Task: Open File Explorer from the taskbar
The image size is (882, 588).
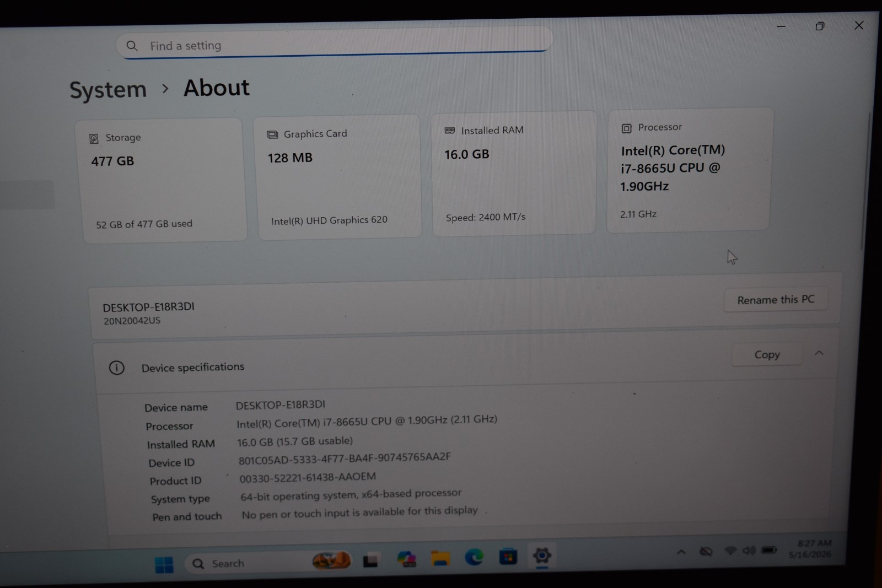Action: coord(440,558)
